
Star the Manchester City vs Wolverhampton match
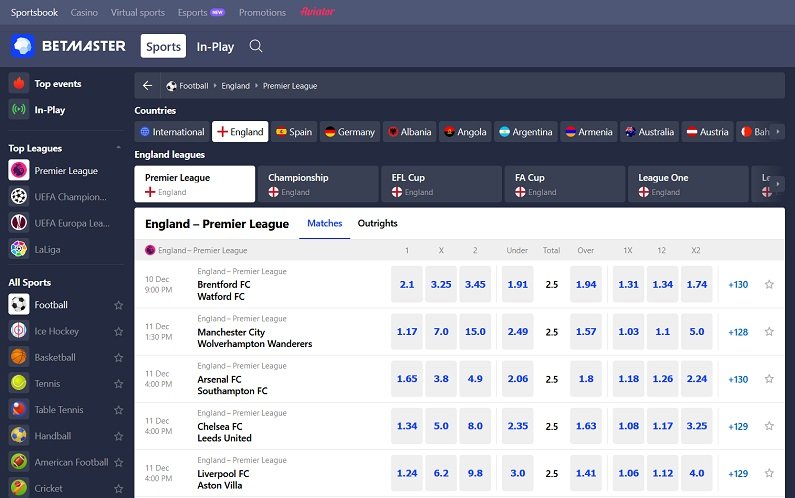coord(769,332)
